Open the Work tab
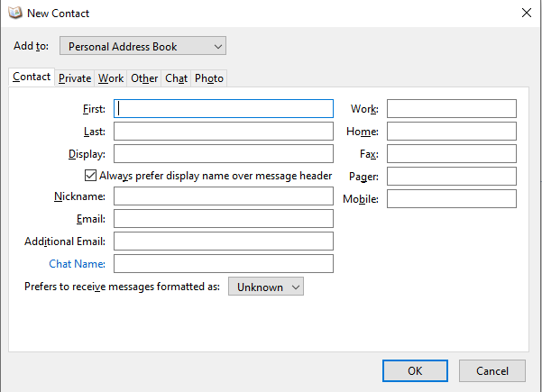Image resolution: width=542 pixels, height=392 pixels. [111, 78]
